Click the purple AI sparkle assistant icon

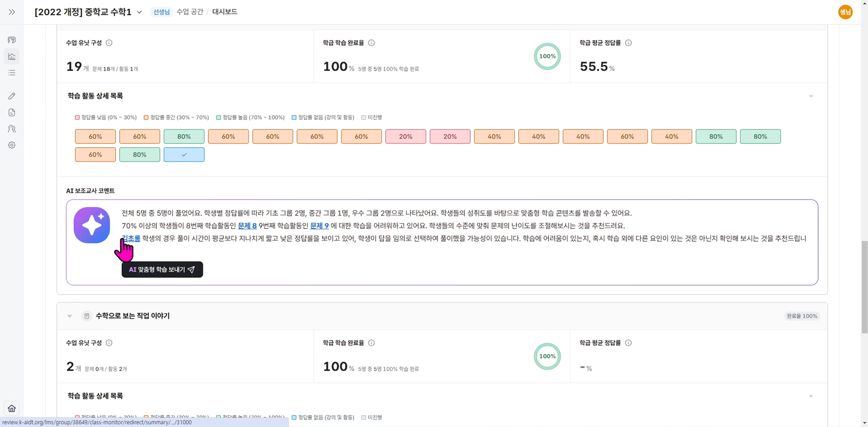[x=92, y=225]
